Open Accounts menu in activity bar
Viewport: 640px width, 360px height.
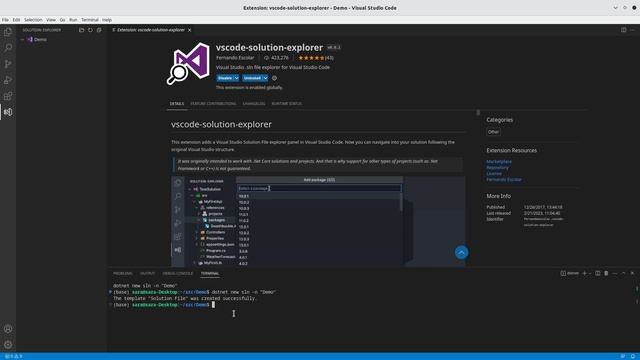click(x=8, y=329)
